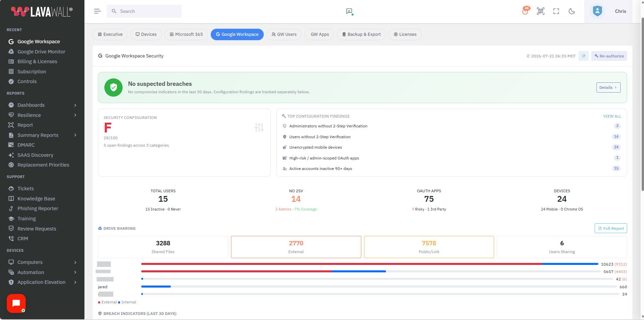The height and width of the screenshot is (320, 644).
Task: Open Review Requests sidebar item
Action: 37,229
